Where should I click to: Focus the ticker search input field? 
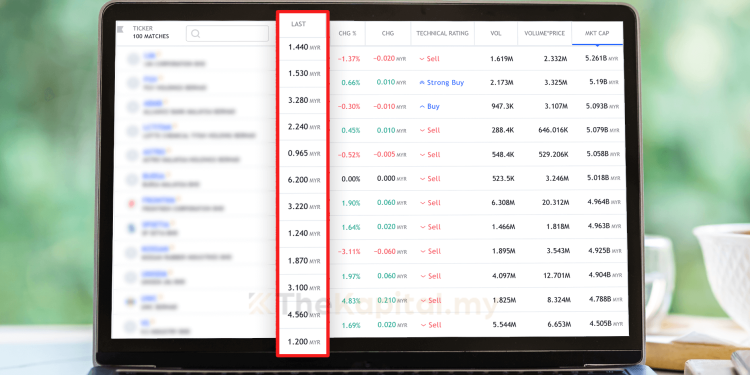pos(227,33)
